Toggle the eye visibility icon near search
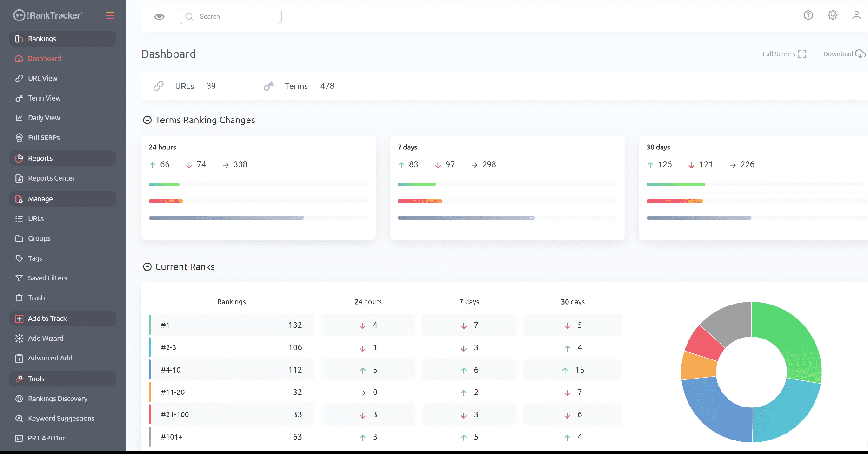 (160, 17)
